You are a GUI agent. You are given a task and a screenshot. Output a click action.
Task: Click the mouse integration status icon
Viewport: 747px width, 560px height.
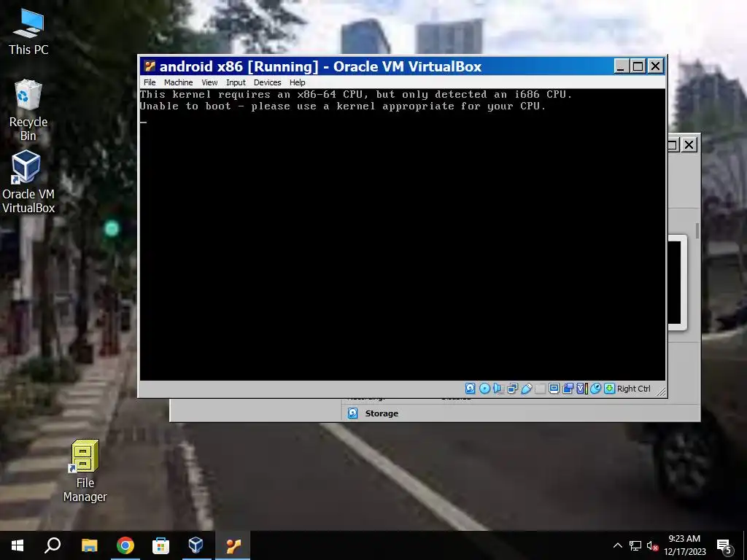[x=595, y=389]
